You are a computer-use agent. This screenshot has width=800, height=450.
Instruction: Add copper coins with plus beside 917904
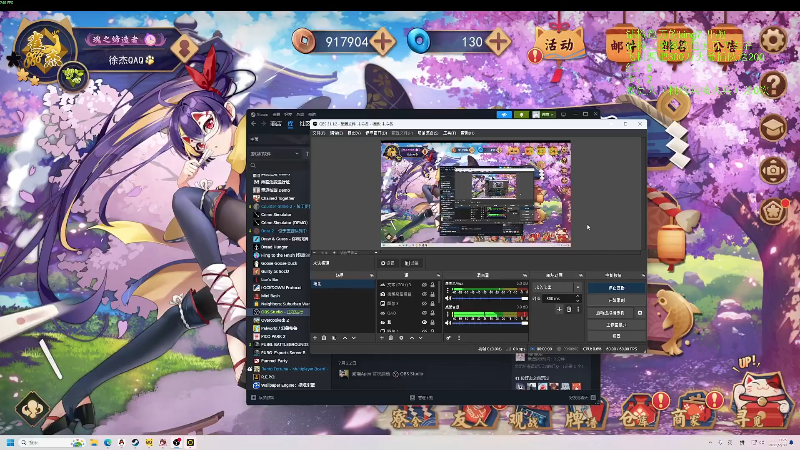(x=383, y=41)
